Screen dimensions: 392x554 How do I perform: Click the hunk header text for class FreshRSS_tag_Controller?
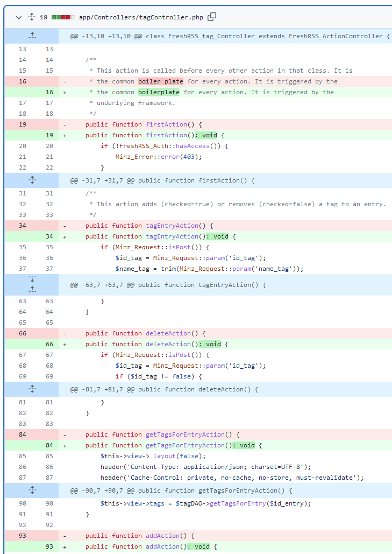click(230, 36)
